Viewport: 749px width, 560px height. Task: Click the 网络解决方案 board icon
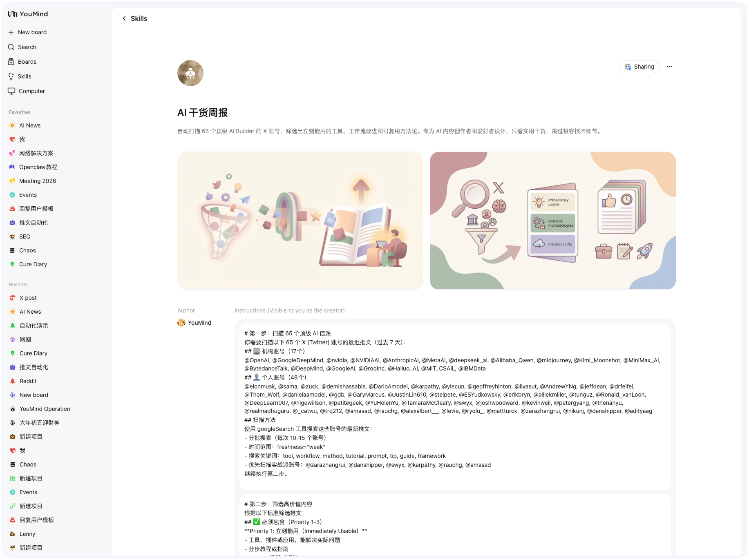(x=12, y=153)
